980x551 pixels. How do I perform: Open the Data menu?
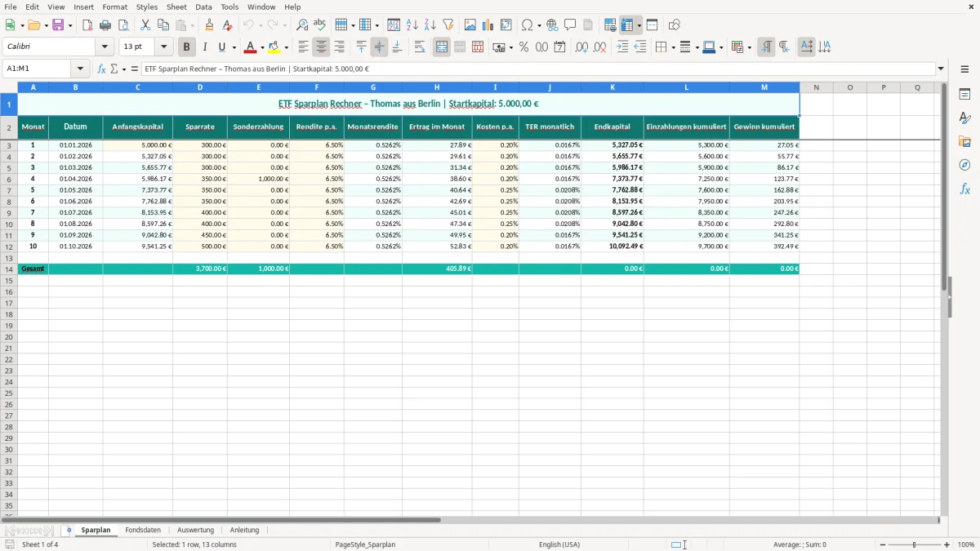tap(203, 7)
